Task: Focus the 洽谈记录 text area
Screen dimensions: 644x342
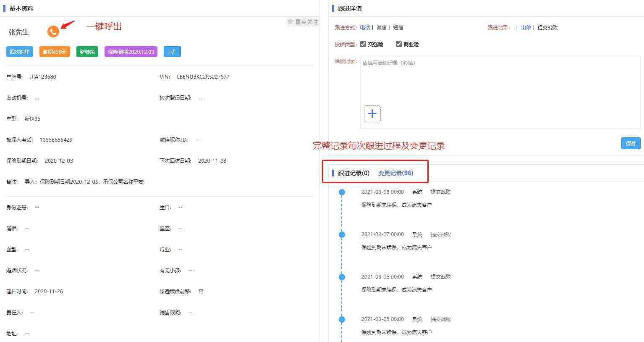Action: (500, 80)
